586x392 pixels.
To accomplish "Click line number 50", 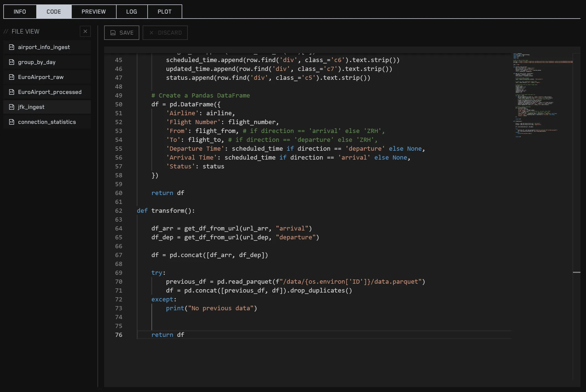I will (119, 104).
